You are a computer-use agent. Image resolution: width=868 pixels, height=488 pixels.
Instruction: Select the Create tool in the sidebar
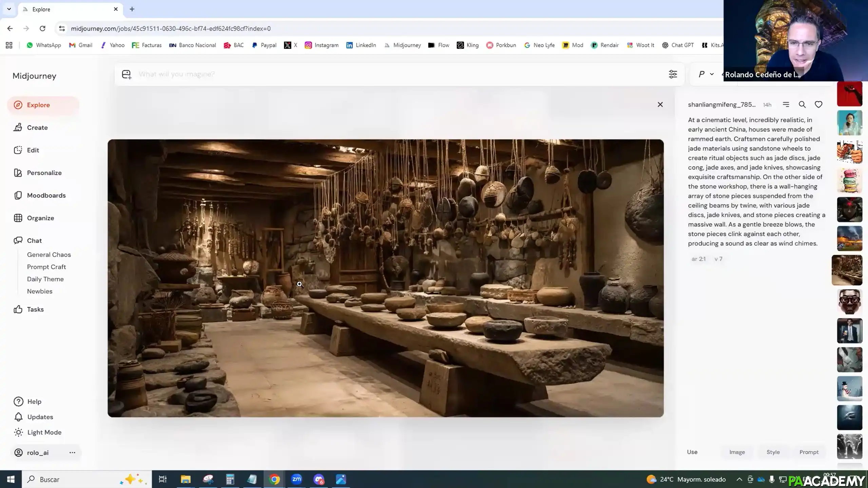[37, 128]
